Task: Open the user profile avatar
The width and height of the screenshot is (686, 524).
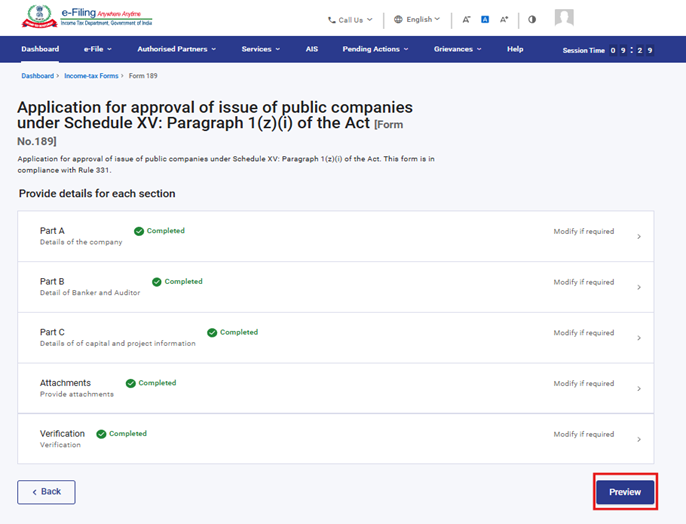Action: click(x=564, y=18)
